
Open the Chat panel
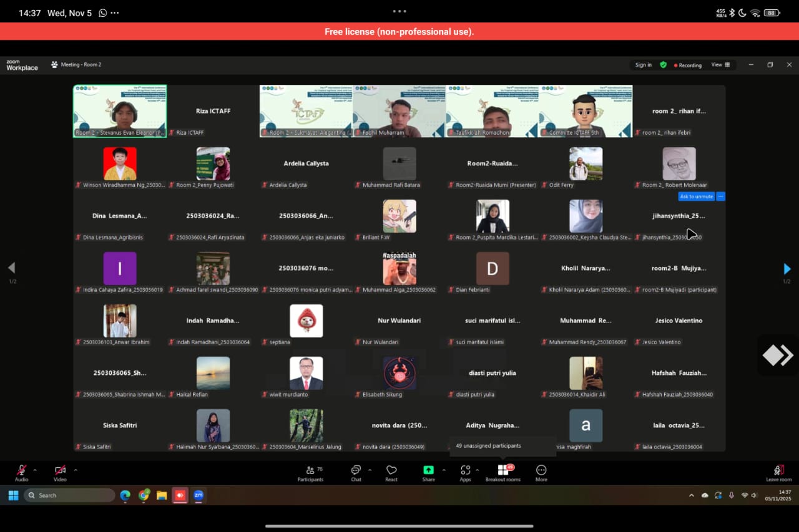tap(356, 473)
